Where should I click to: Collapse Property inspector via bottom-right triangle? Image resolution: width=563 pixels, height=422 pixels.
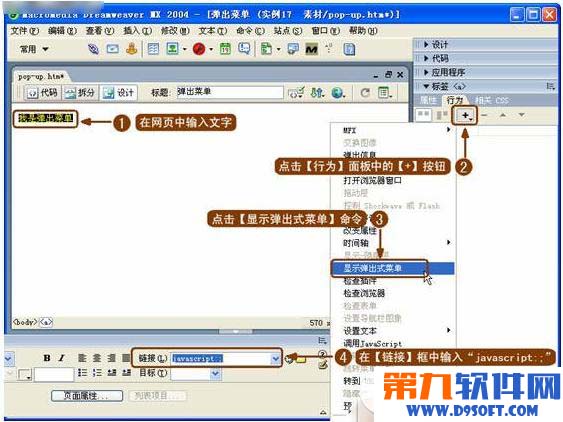[x=323, y=412]
